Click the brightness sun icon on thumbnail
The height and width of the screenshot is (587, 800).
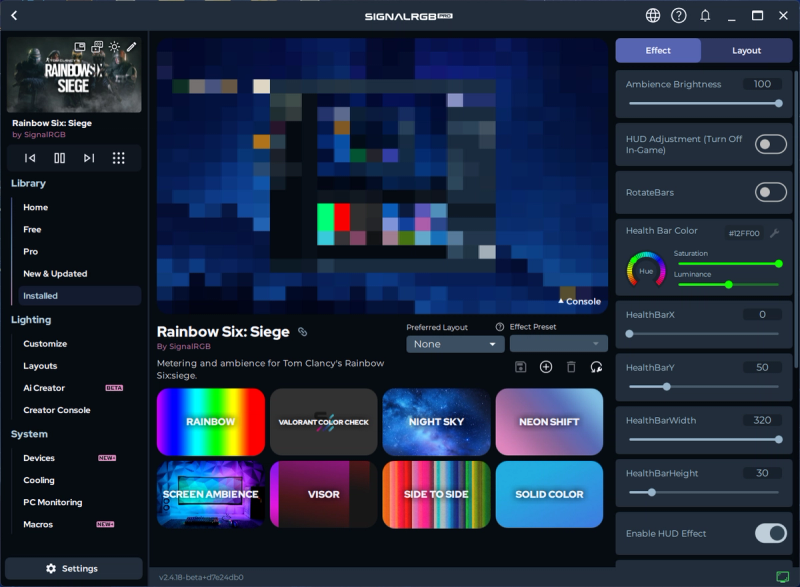click(114, 47)
